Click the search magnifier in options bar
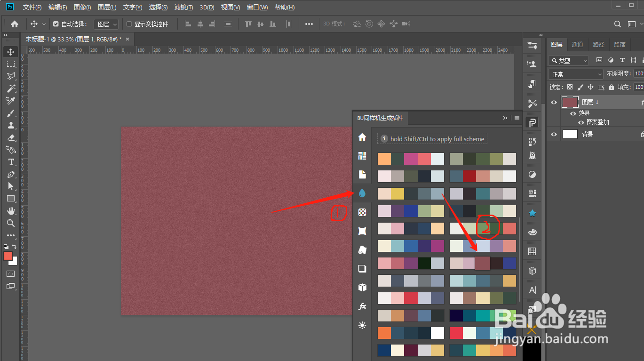This screenshot has width=644, height=361. [x=618, y=24]
